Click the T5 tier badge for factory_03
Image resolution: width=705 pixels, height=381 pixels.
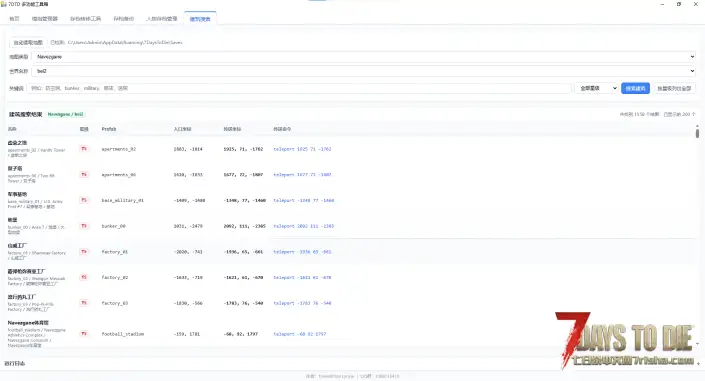click(84, 303)
